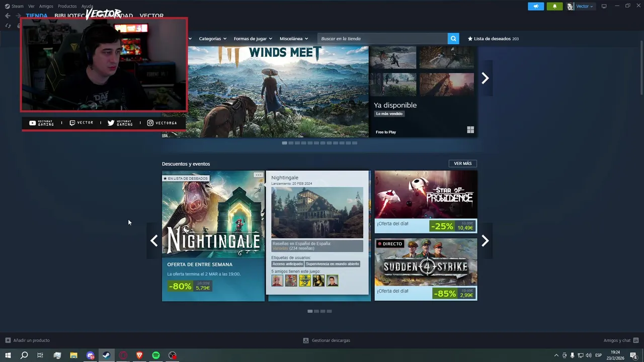Open the Windows notification center icon
644x362 pixels.
tap(633, 355)
